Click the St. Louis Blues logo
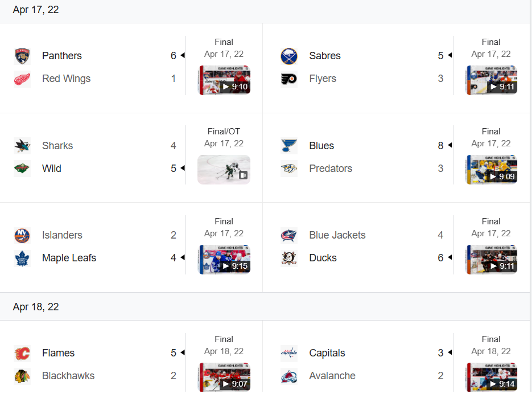This screenshot has height=394, width=532. 289,146
